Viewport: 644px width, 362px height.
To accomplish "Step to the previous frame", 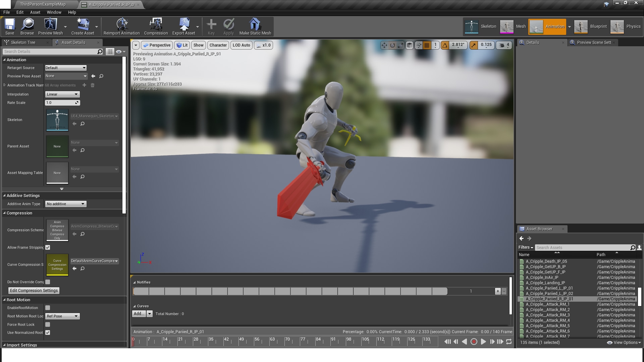I will (456, 342).
